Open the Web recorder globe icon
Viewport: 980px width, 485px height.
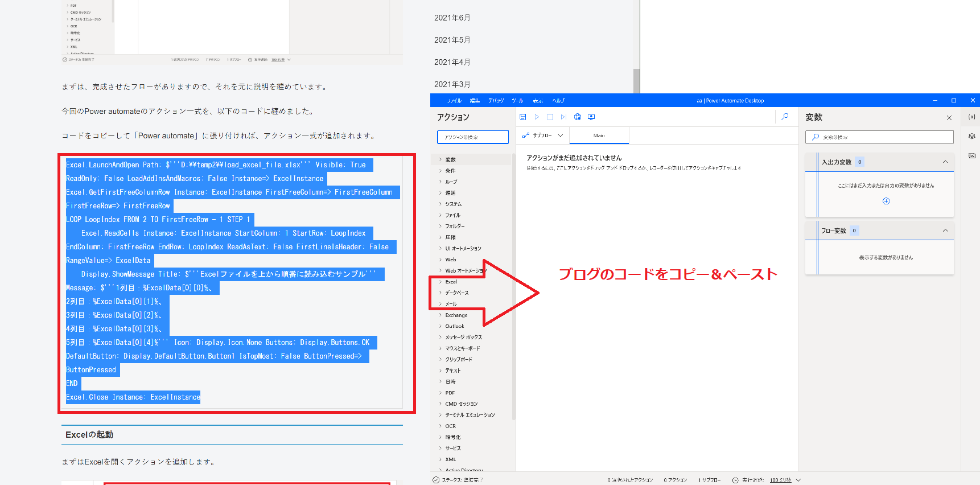click(x=578, y=117)
